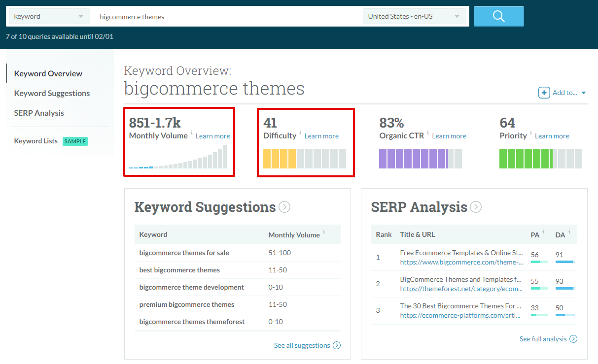Click the purple Organic CTR bar
598x364 pixels.
click(x=421, y=159)
